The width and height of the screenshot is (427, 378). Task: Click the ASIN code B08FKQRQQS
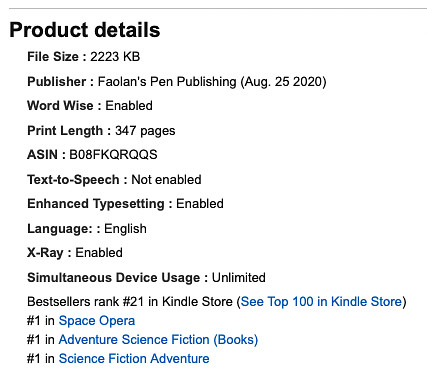pos(113,154)
